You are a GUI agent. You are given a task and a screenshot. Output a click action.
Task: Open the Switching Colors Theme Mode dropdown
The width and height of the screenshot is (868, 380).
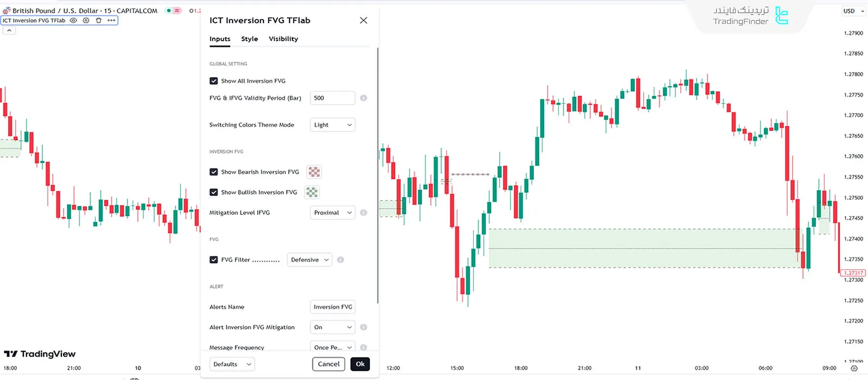333,125
